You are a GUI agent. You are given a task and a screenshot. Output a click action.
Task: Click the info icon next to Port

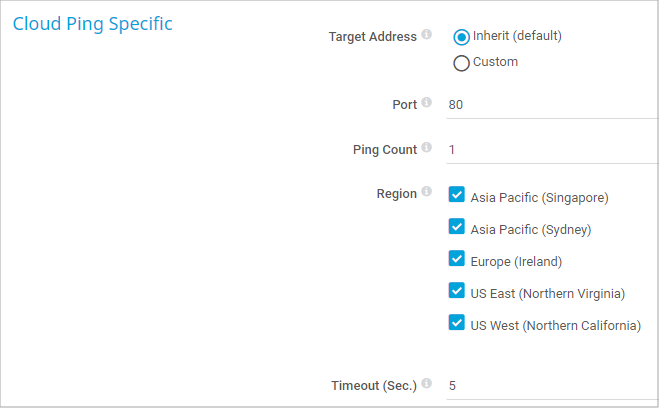[427, 103]
